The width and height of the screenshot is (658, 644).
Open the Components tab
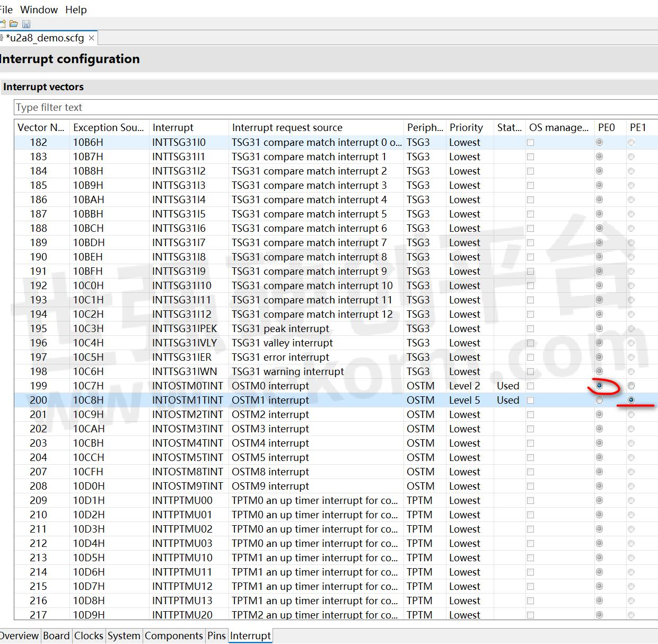[173, 636]
